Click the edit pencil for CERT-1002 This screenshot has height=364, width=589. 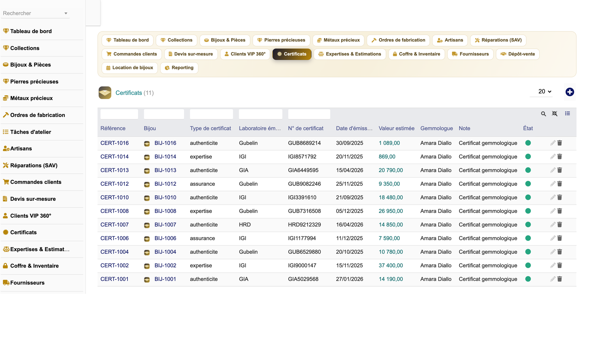click(x=553, y=265)
